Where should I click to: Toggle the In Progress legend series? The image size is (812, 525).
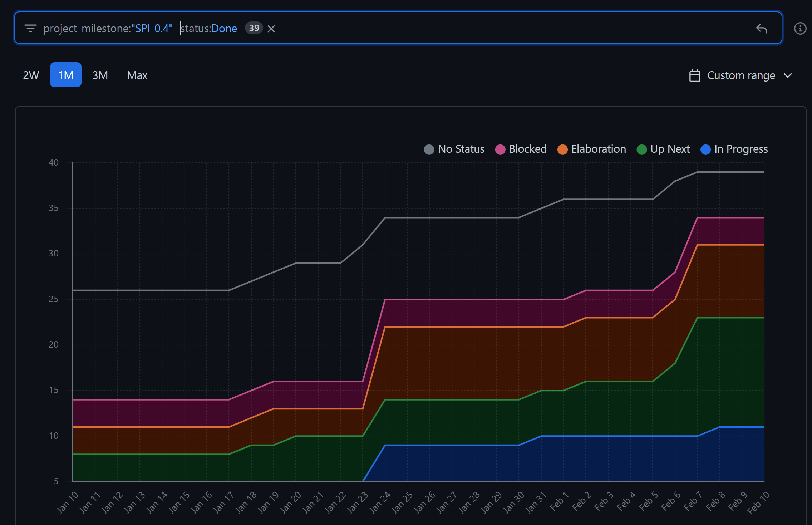(x=734, y=149)
